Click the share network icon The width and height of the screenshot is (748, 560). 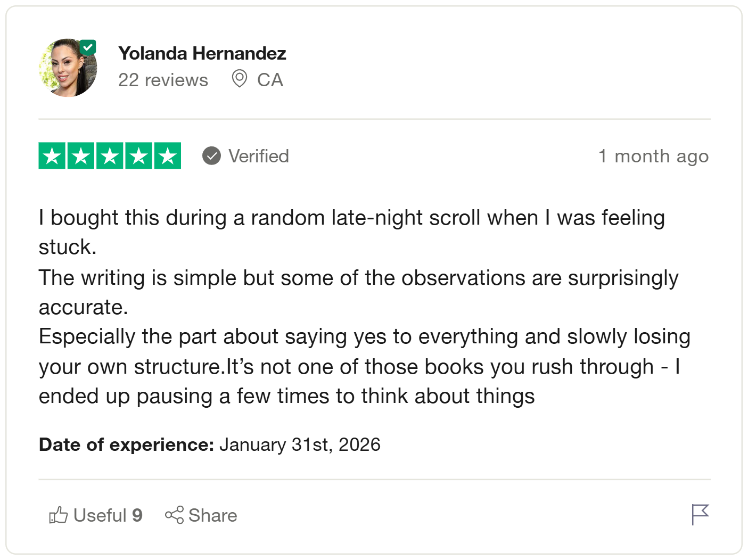pyautogui.click(x=174, y=515)
